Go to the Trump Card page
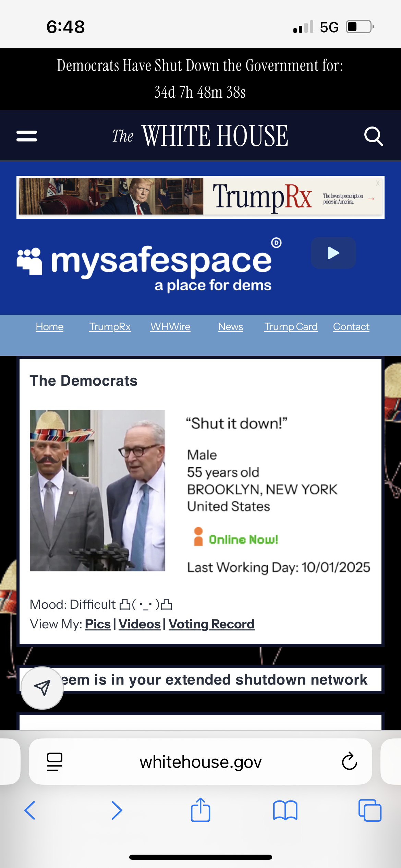This screenshot has width=401, height=868. 291,327
